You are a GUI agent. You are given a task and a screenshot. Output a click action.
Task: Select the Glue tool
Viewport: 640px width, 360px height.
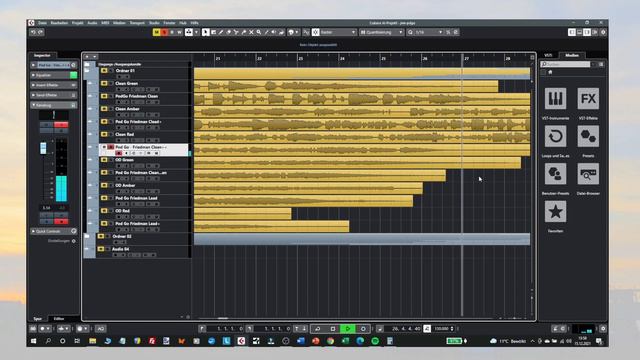pos(244,32)
